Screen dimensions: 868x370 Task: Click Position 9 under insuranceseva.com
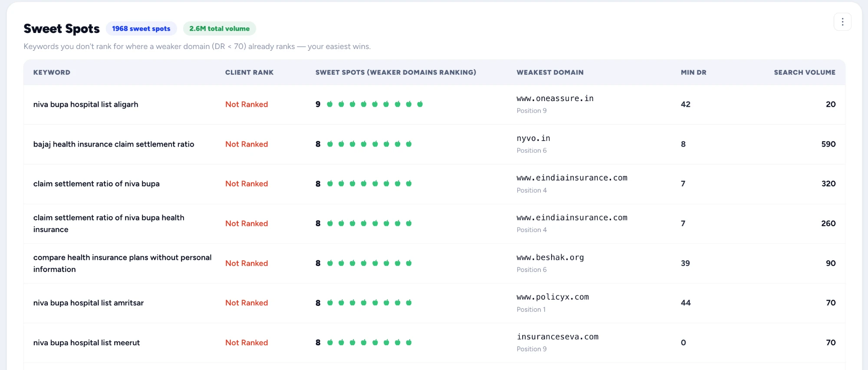coord(532,349)
